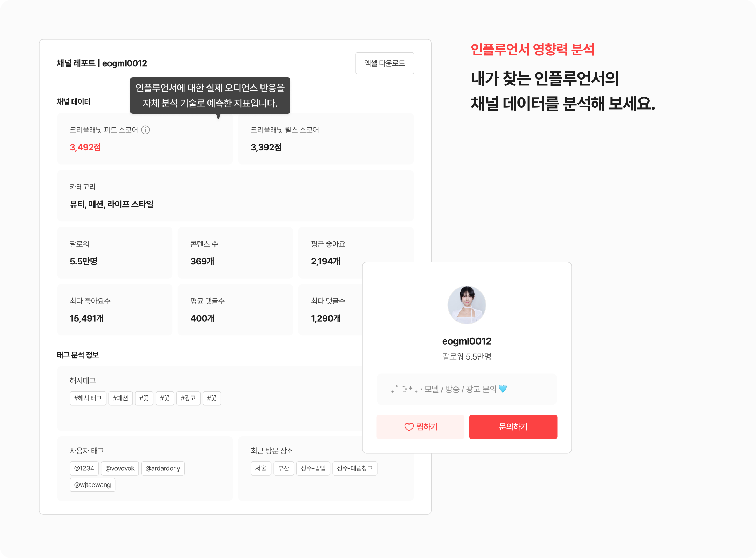
Task: Click the 크리플래닛 릴스 스코어 card
Action: (x=326, y=139)
